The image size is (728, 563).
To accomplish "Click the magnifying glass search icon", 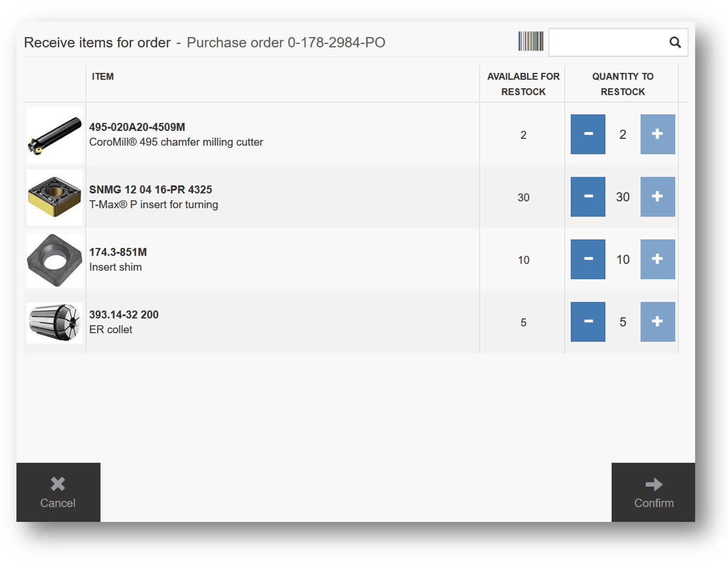I will coord(675,43).
